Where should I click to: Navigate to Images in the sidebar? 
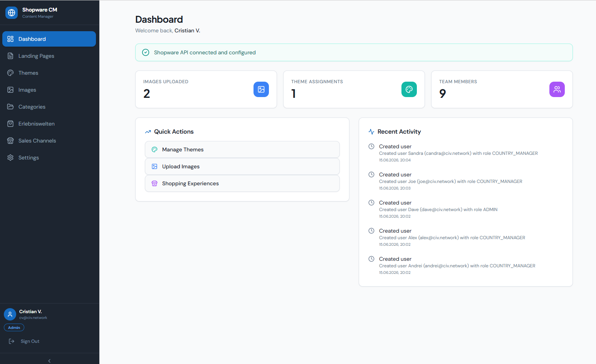point(49,90)
